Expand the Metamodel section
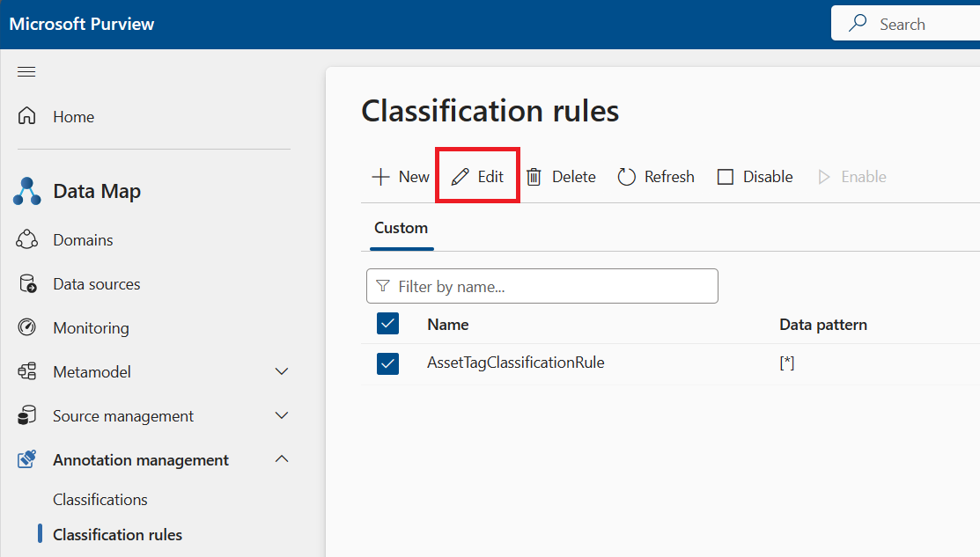Viewport: 980px width, 557px height. pos(281,371)
